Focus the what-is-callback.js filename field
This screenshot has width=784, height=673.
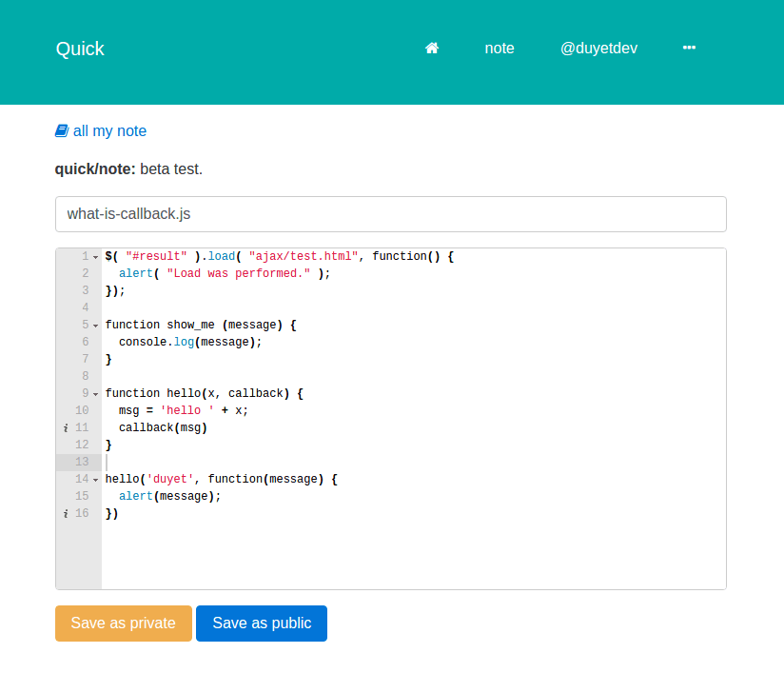(x=390, y=214)
